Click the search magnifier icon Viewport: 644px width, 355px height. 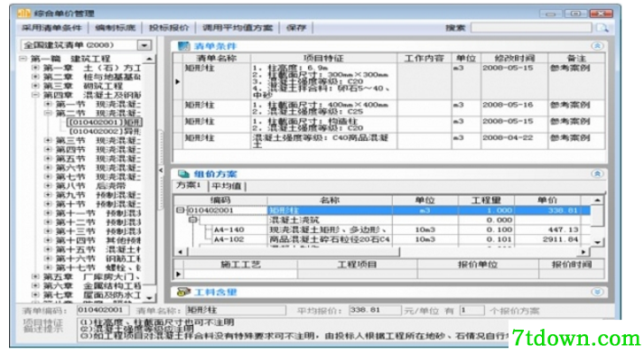[602, 28]
